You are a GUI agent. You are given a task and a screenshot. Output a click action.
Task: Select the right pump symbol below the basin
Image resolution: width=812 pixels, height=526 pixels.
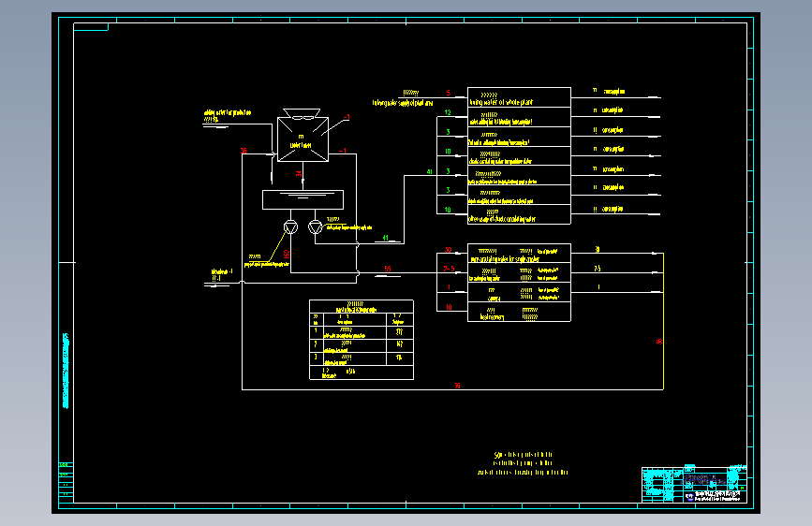click(316, 227)
